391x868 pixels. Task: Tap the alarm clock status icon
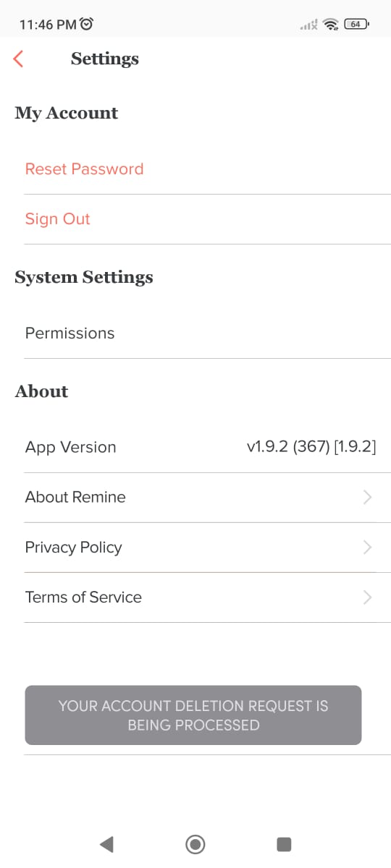(x=87, y=24)
